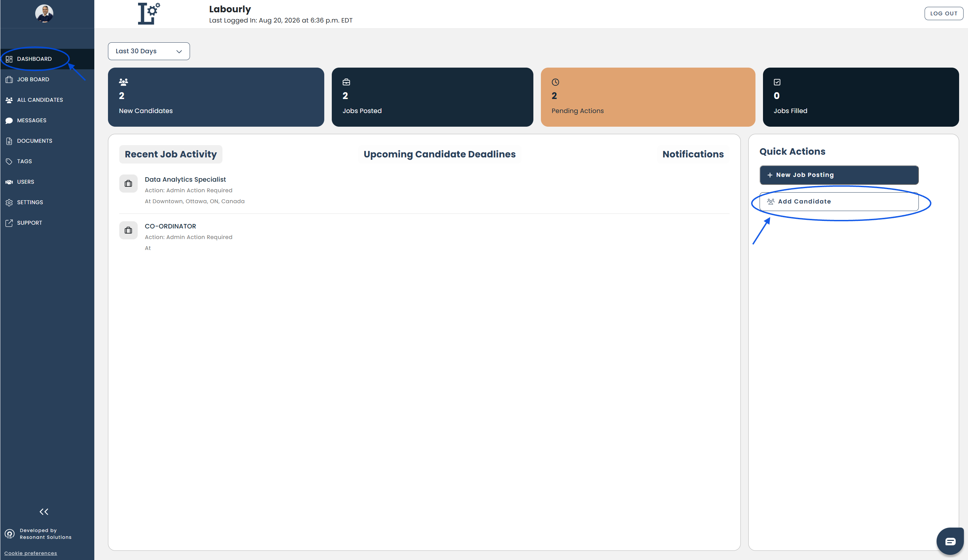Click Data Analytics Specialist's "Admin Action Required" text
The width and height of the screenshot is (968, 560).
pos(199,191)
